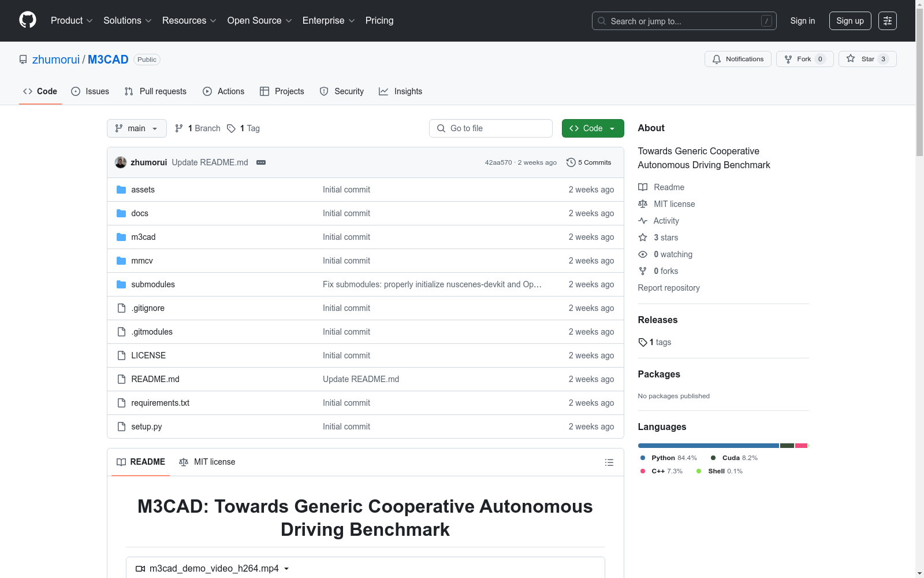Click the Sign up button
Image resolution: width=924 pixels, height=578 pixels.
pos(850,21)
